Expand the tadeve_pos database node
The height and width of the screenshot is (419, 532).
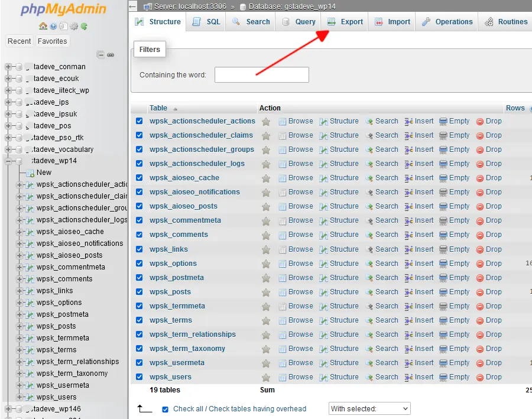pyautogui.click(x=8, y=126)
